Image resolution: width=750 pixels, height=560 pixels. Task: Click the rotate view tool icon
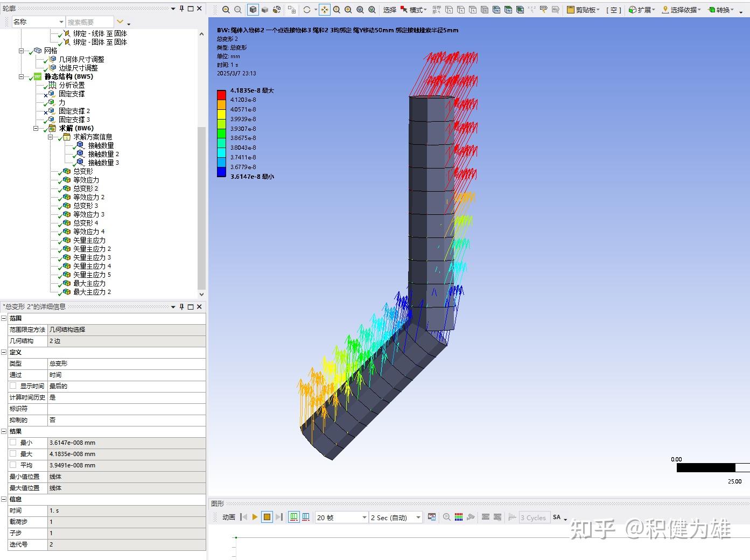coord(307,10)
